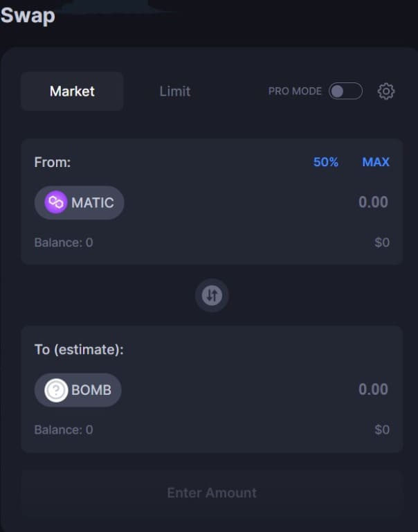Switch to the Market tab
The height and width of the screenshot is (532, 418).
pyautogui.click(x=72, y=91)
